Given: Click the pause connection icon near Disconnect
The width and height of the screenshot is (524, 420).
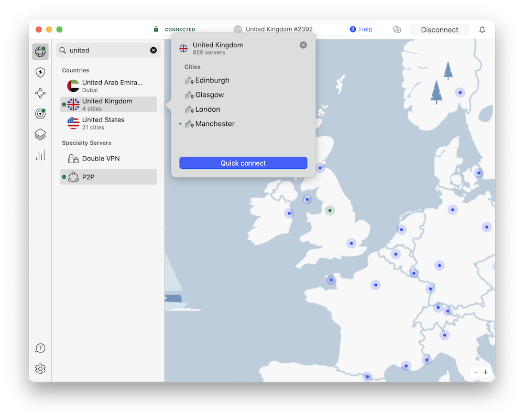Looking at the screenshot, I should (397, 30).
